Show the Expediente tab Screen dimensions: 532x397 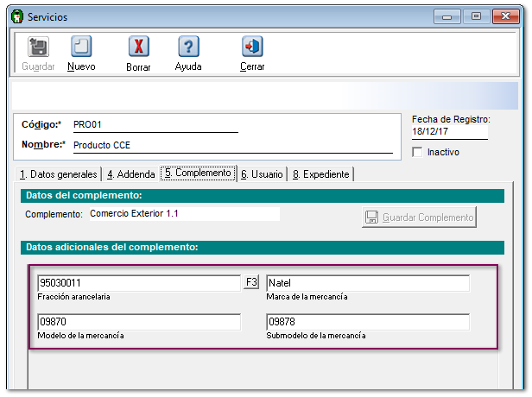point(320,174)
